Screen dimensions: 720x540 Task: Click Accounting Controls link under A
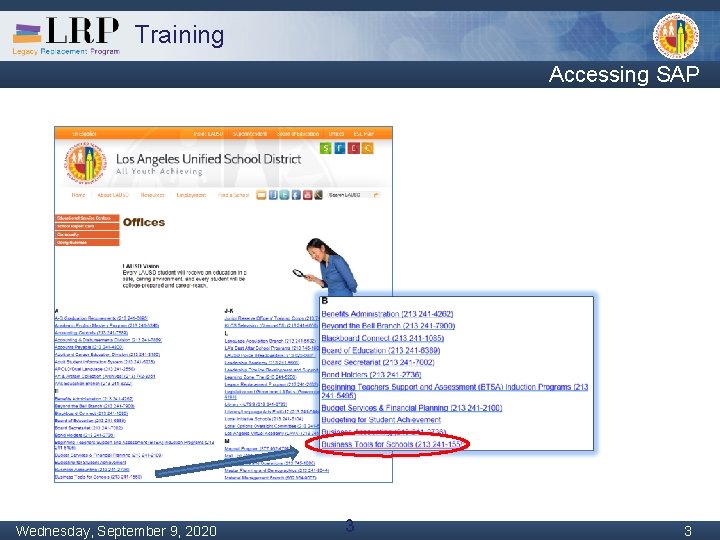(91, 332)
